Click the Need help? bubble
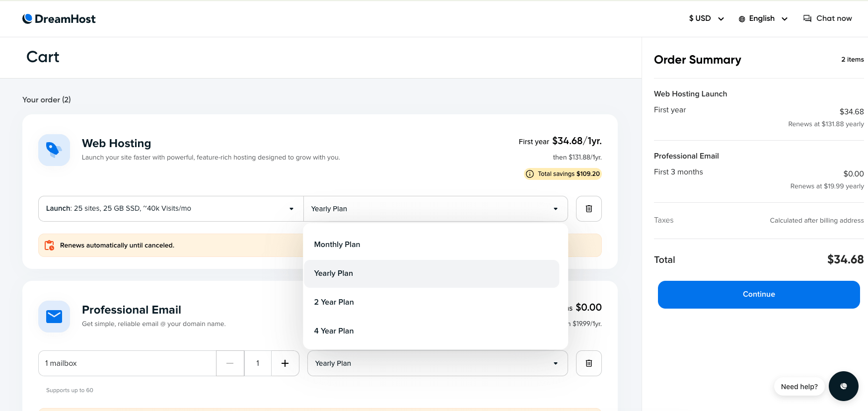Image resolution: width=868 pixels, height=411 pixels. (x=799, y=387)
